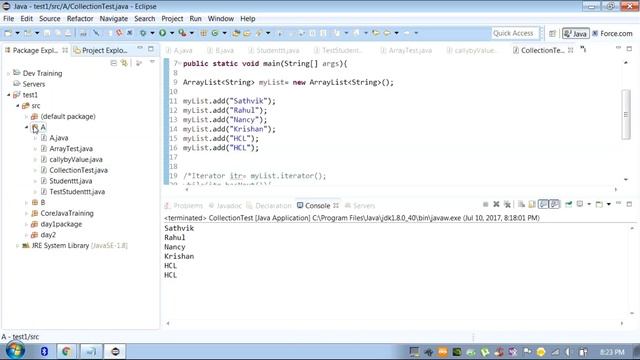This screenshot has height=360, width=640.
Task: Toggle Show Console When Standard Error Changes
Action: click(x=554, y=204)
